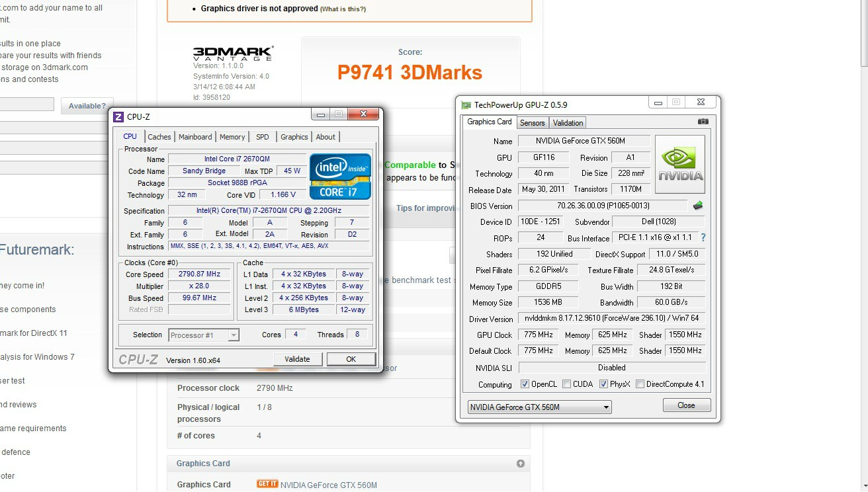Click the Available? button on the web page
This screenshot has width=868, height=492.
(87, 106)
